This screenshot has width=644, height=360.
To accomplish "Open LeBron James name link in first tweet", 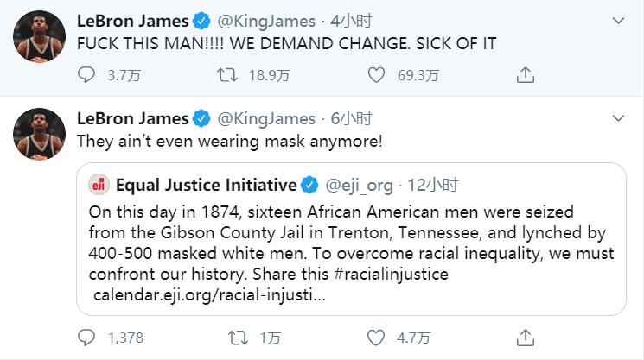I will (x=132, y=20).
